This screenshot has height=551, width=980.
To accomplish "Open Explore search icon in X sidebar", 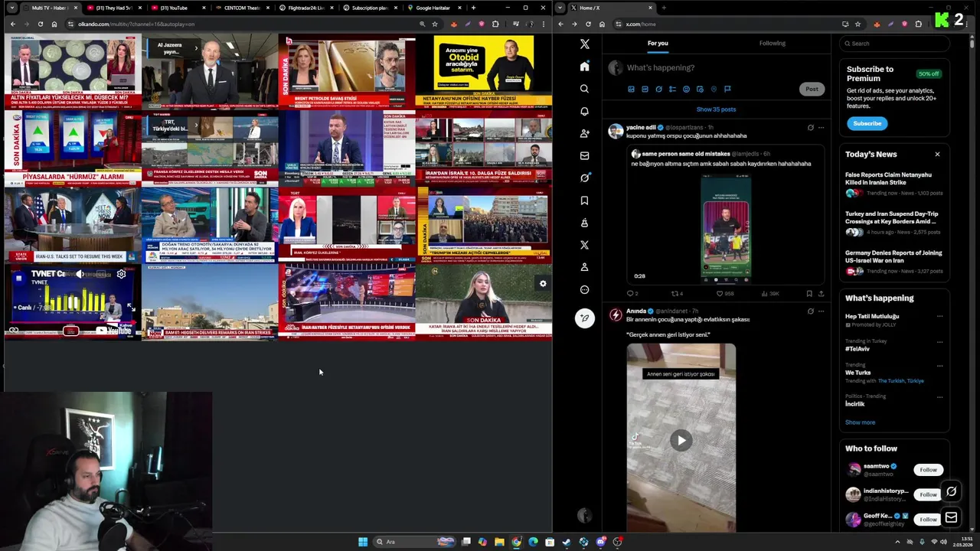I will tap(584, 89).
